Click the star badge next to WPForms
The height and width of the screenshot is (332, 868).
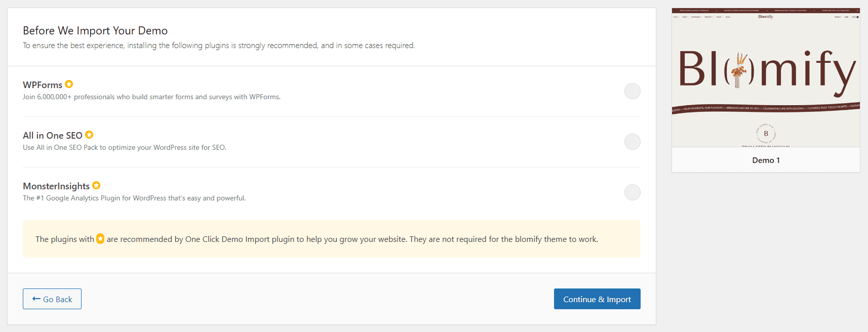pyautogui.click(x=69, y=84)
